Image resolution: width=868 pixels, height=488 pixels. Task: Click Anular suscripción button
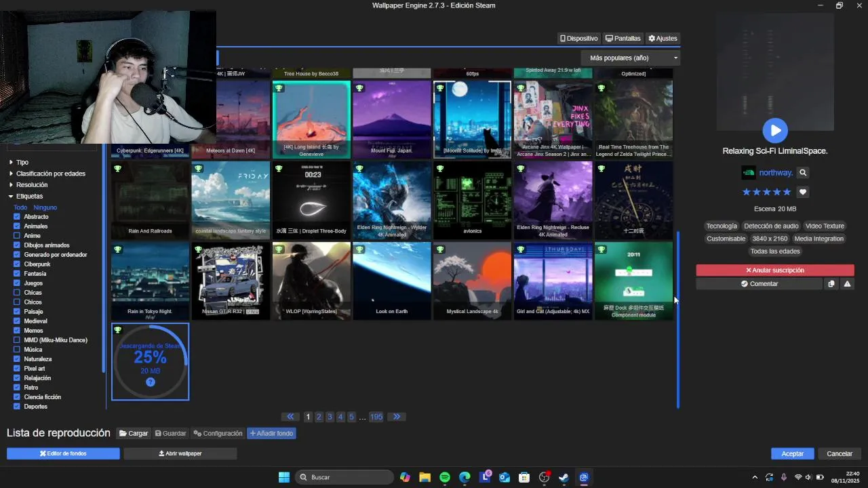[775, 270]
